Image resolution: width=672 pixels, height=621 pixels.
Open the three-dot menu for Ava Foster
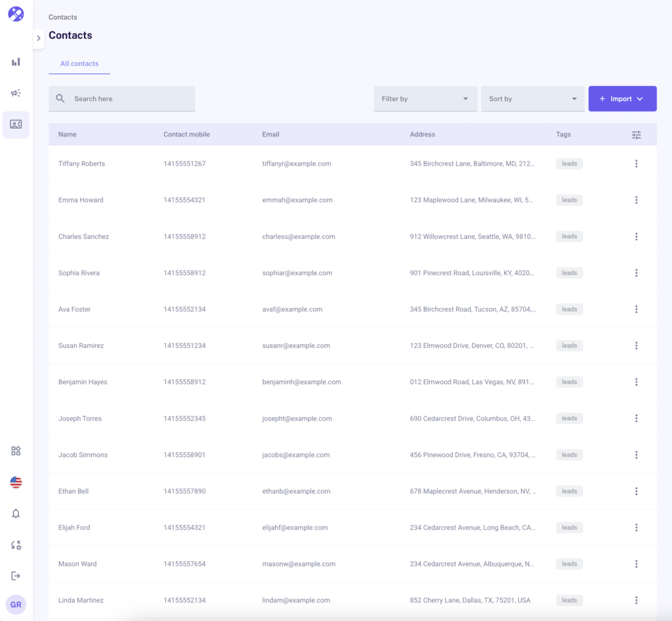point(636,309)
